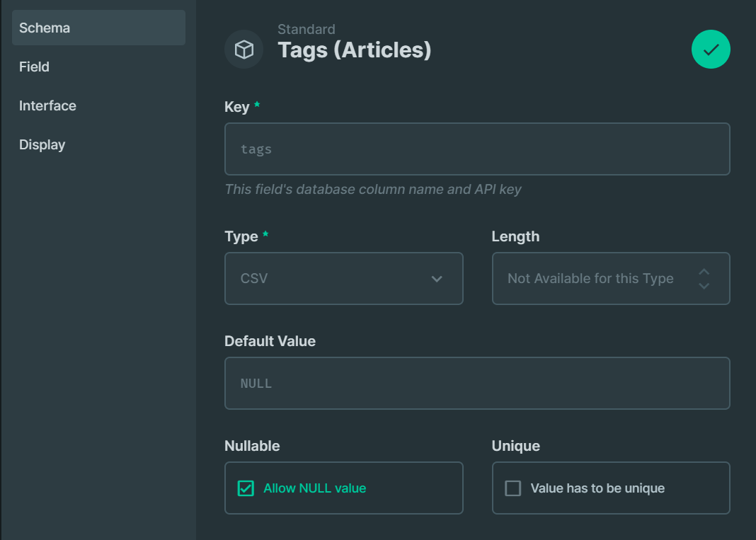Click the Unique label
This screenshot has width=756, height=540.
click(x=515, y=445)
